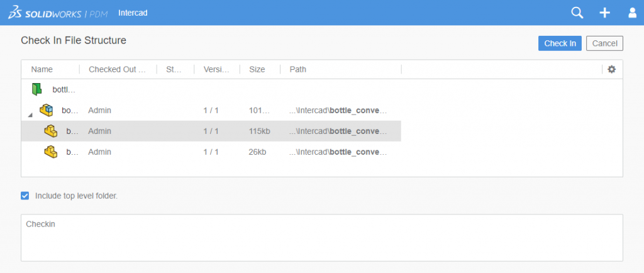The image size is (644, 273).
Task: Sort by Size column header
Action: tap(257, 69)
